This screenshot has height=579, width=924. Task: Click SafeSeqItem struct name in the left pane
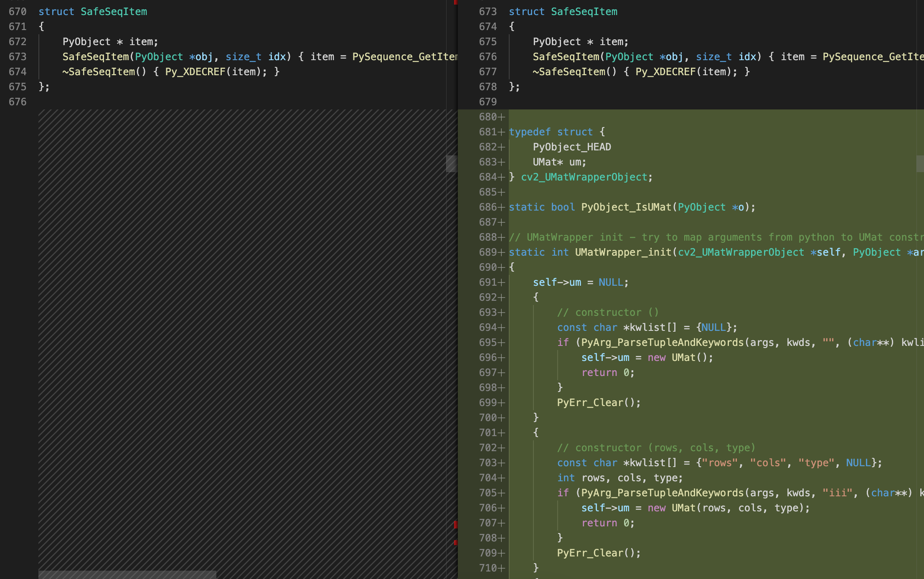(x=114, y=12)
